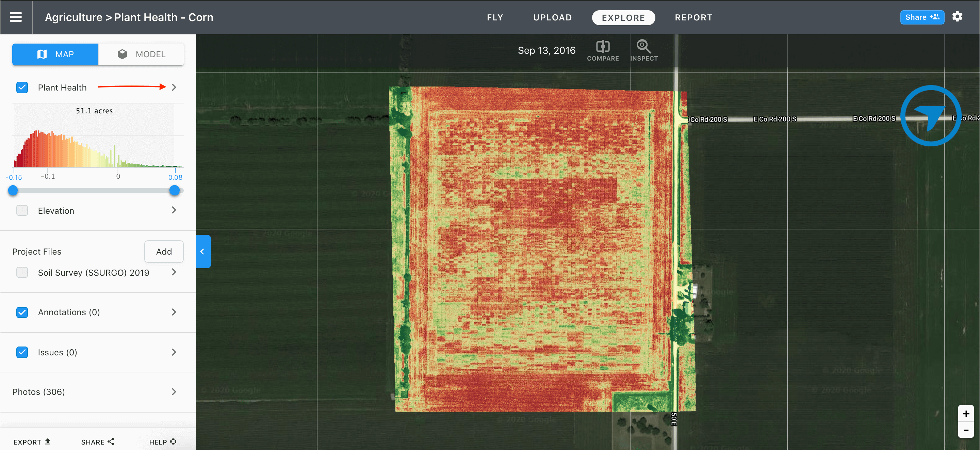
Task: Switch to the Model view tab
Action: (141, 54)
